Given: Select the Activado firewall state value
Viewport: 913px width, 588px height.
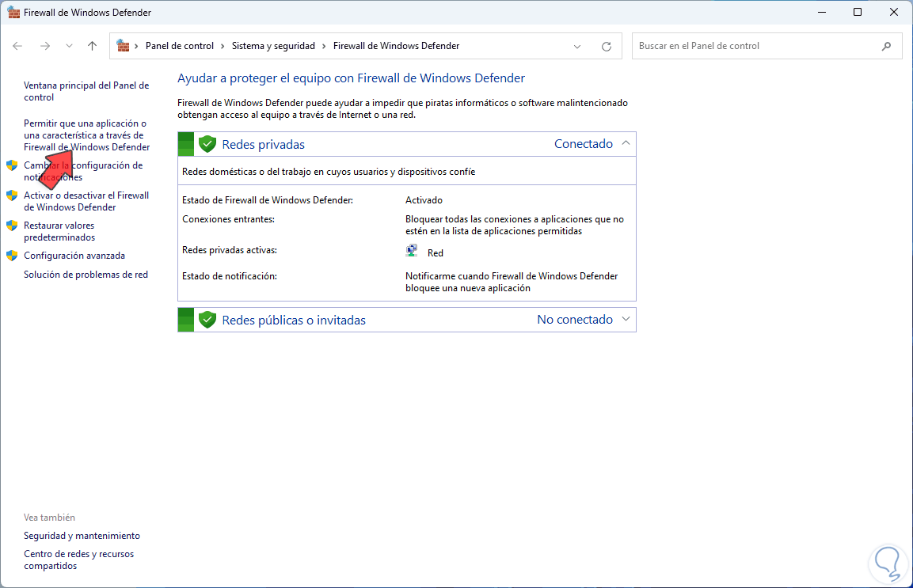Looking at the screenshot, I should (424, 200).
